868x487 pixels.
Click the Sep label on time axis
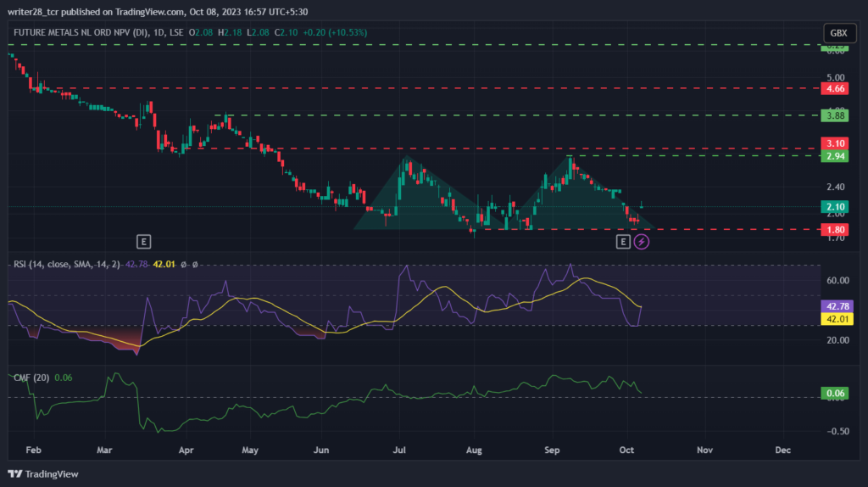click(x=552, y=450)
